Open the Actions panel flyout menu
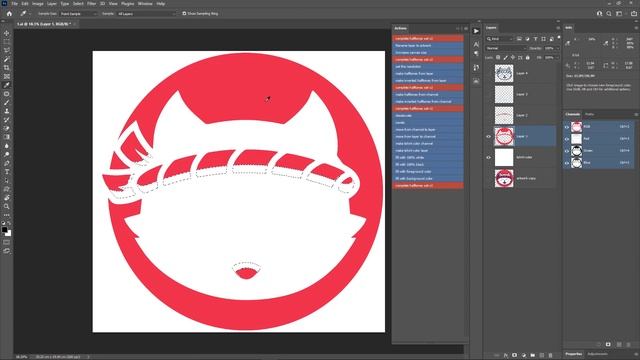This screenshot has height=360, width=640. coord(466,28)
